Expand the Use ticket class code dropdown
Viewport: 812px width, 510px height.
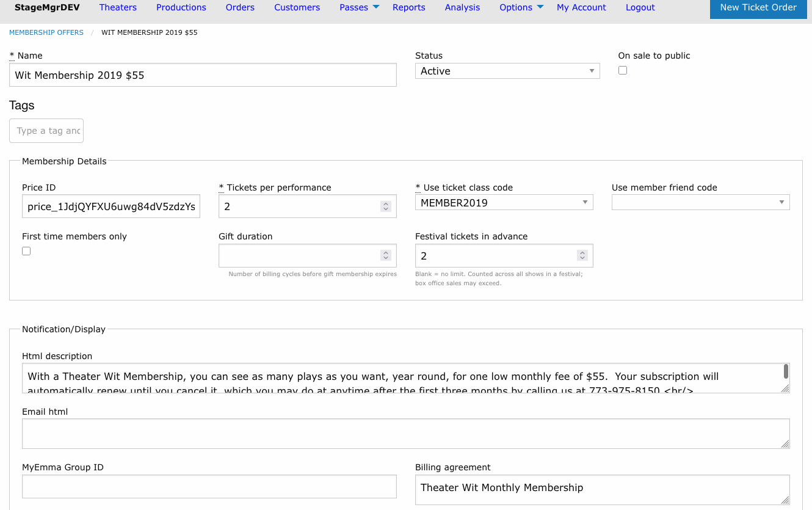(x=504, y=202)
